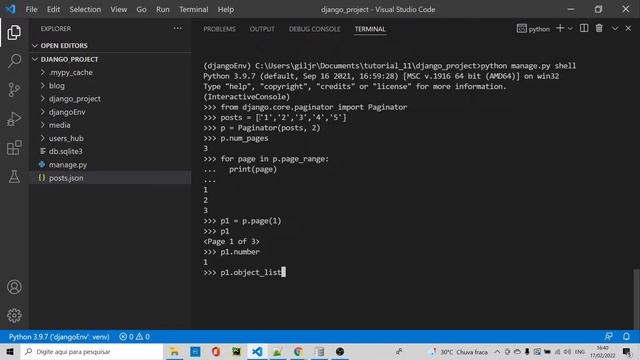Click the p1.object_list terminal input line
Viewport: 640px width, 360px height.
244,272
